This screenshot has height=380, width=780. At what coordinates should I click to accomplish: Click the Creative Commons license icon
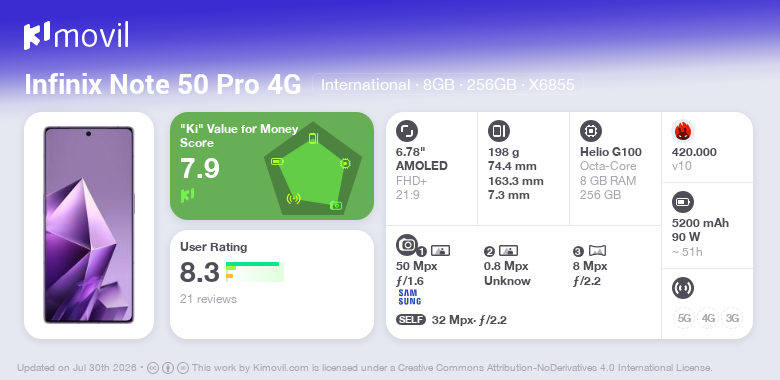(x=153, y=368)
